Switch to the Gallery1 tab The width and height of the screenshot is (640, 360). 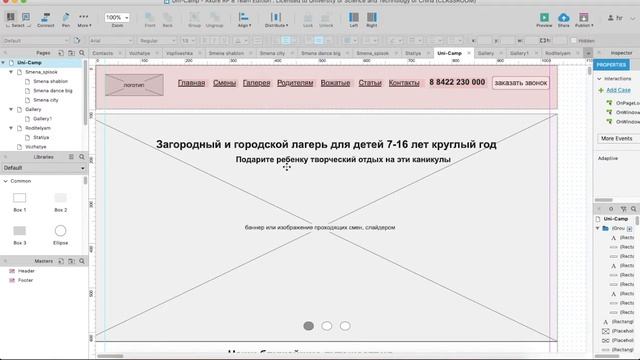click(x=519, y=53)
